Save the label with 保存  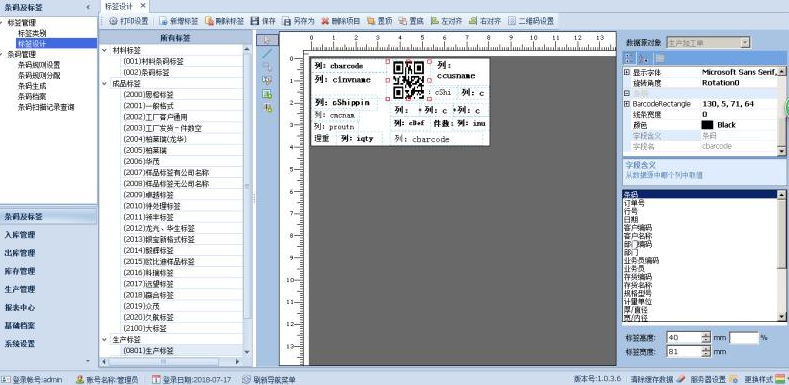click(263, 21)
